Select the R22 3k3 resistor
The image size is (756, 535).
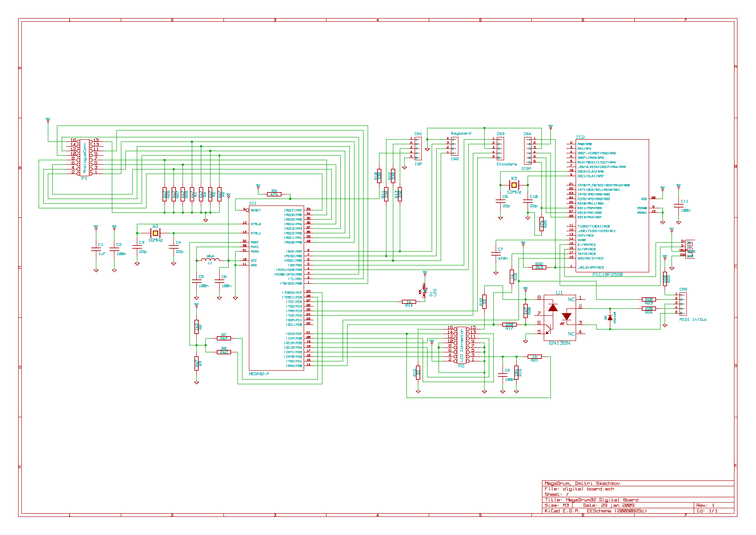[539, 267]
